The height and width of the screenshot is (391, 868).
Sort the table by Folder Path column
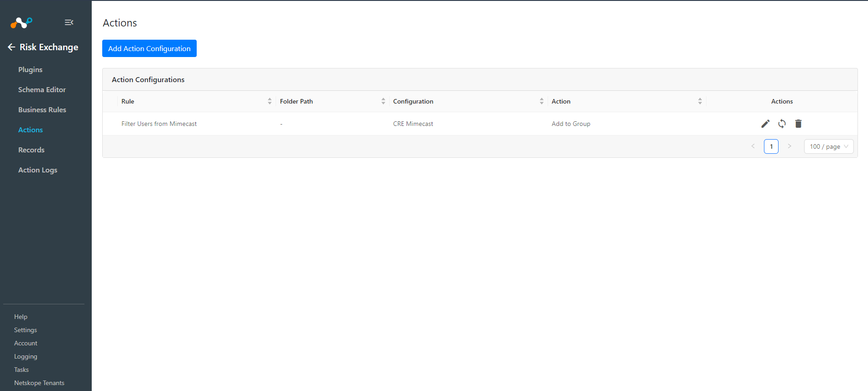[383, 101]
